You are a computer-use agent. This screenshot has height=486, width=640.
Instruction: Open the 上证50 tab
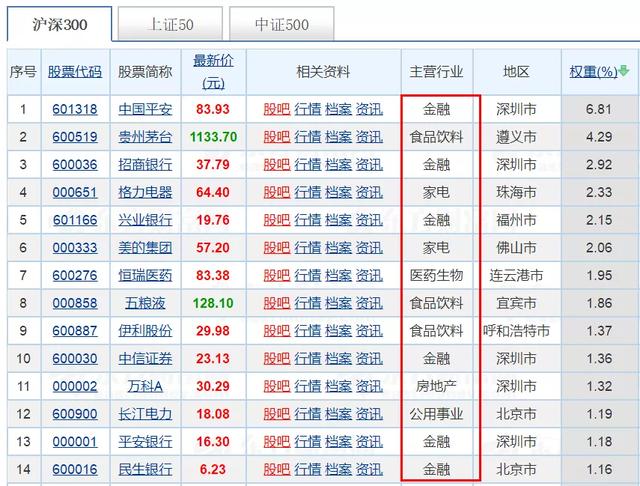pos(170,24)
